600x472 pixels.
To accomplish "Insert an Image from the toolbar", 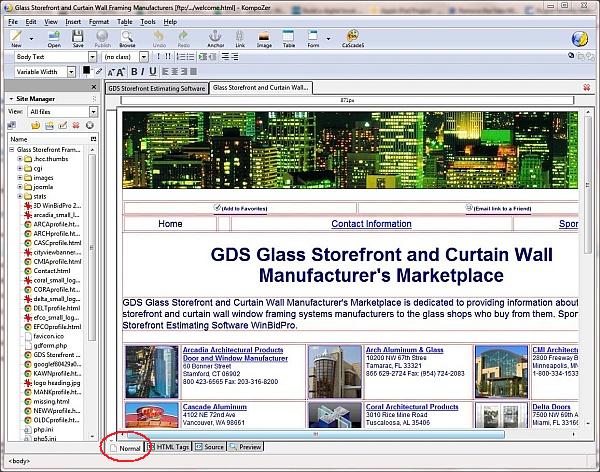I will coord(264,39).
